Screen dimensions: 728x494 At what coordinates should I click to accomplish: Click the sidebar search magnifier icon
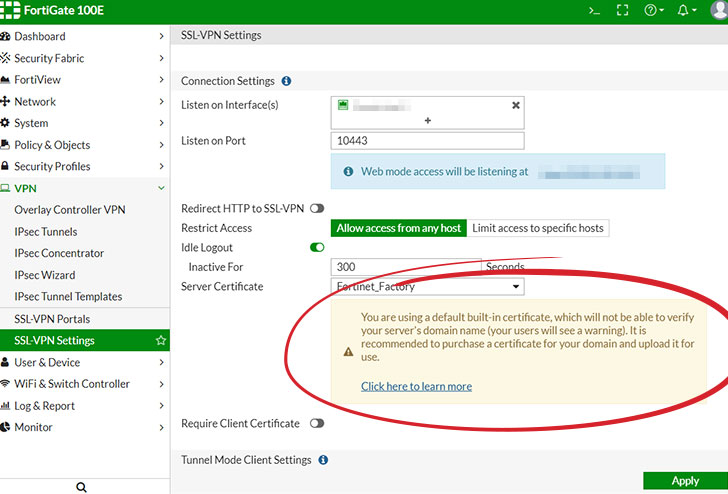click(x=82, y=487)
